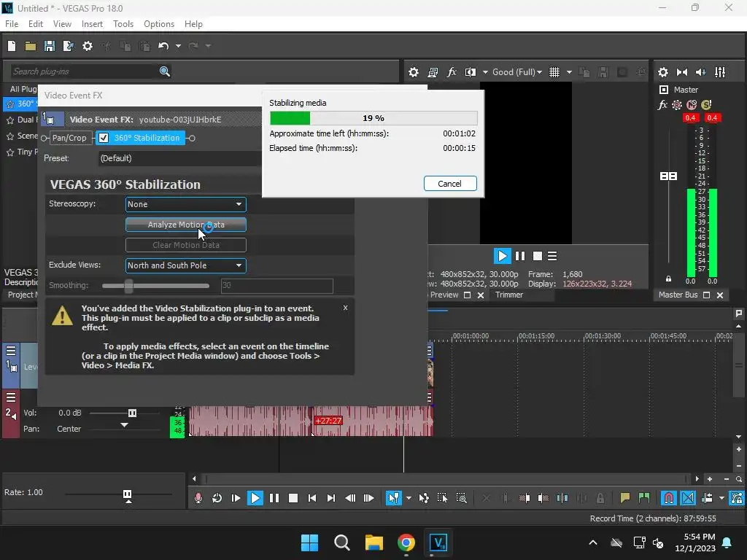Click the Master automation settings icon
Image resolution: width=747 pixels, height=560 pixels.
click(676, 105)
